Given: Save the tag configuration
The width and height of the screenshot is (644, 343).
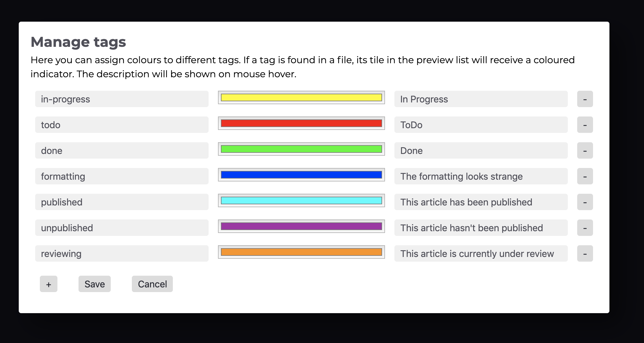Looking at the screenshot, I should (x=94, y=284).
